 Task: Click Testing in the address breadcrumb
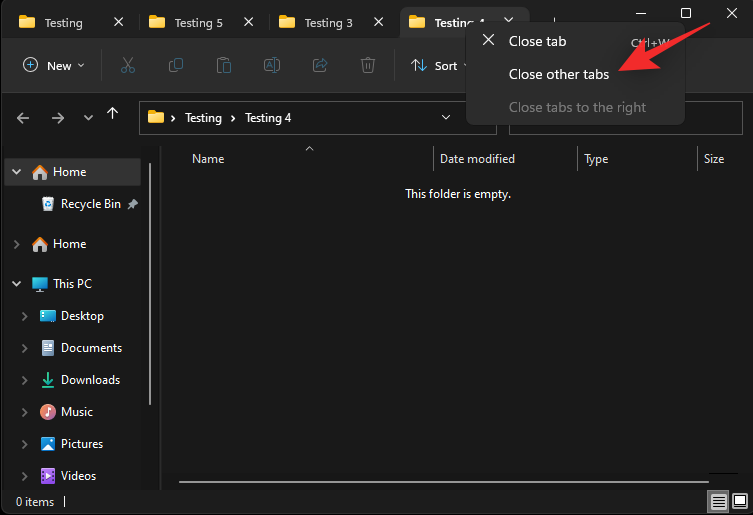[x=204, y=118]
